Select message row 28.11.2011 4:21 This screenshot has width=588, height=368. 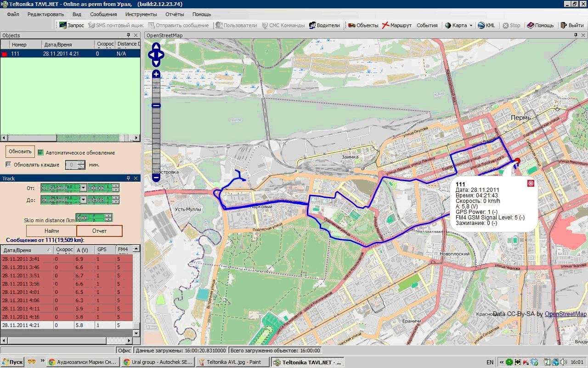click(x=66, y=325)
